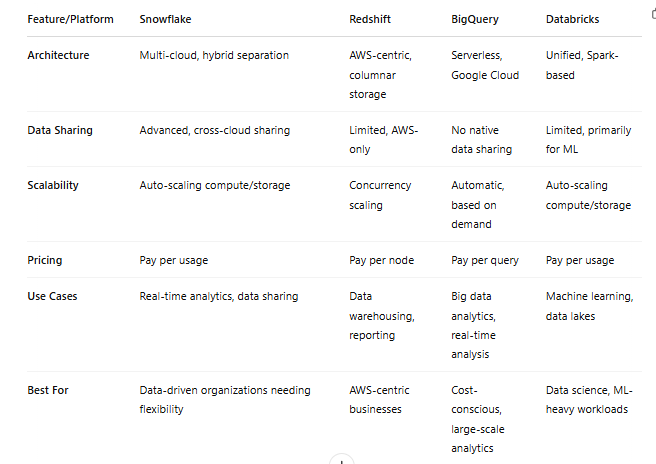This screenshot has width=656, height=464.
Task: Click the Best For row label
Action: tap(48, 390)
